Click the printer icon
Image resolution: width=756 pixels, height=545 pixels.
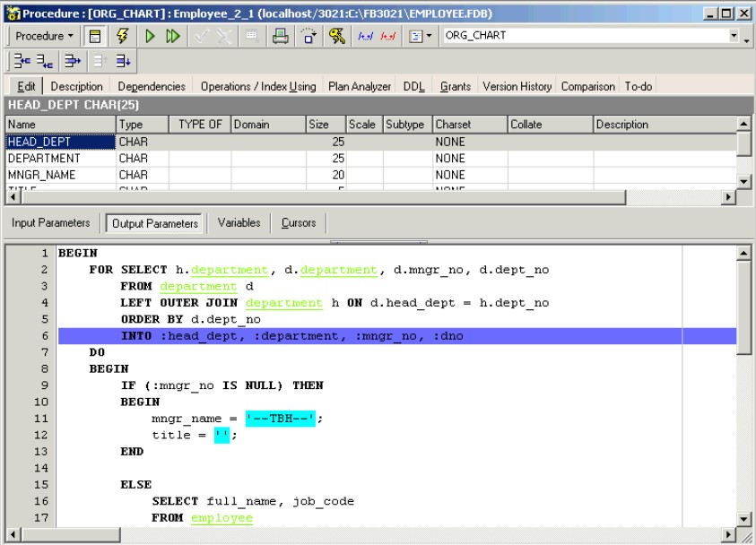[280, 36]
